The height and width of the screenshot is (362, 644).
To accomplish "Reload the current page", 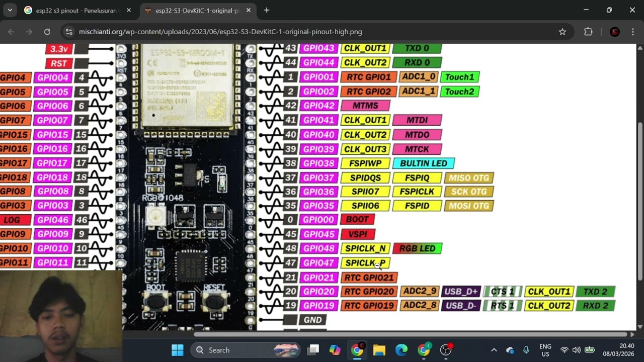I will click(47, 32).
